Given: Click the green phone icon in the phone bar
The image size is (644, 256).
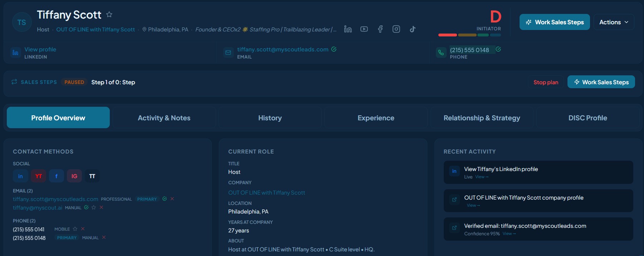Looking at the screenshot, I should click(441, 52).
